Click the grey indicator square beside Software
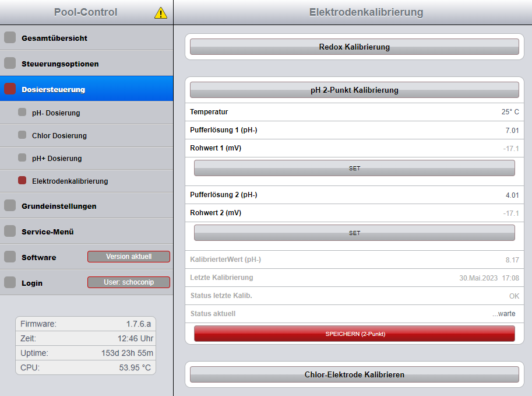 tap(10, 257)
